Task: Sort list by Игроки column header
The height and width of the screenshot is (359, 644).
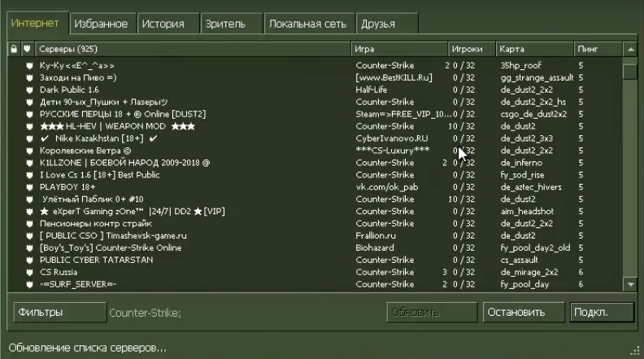Action: pyautogui.click(x=472, y=49)
